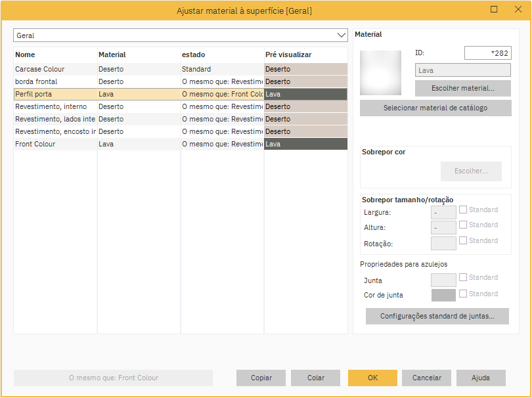
Task: Maximize the dialog window
Action: (494, 10)
